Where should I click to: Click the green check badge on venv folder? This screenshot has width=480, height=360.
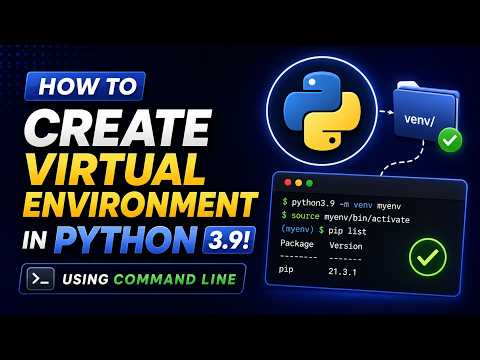(450, 140)
